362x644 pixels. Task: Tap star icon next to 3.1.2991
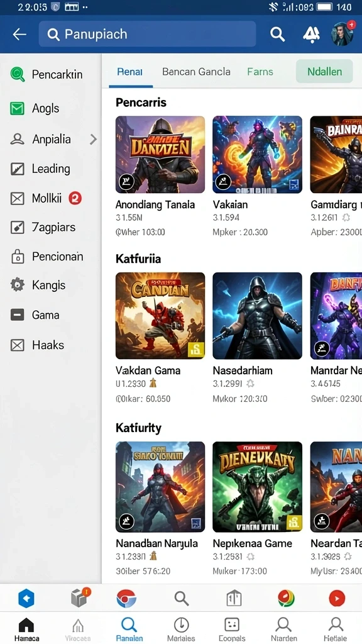[250, 384]
